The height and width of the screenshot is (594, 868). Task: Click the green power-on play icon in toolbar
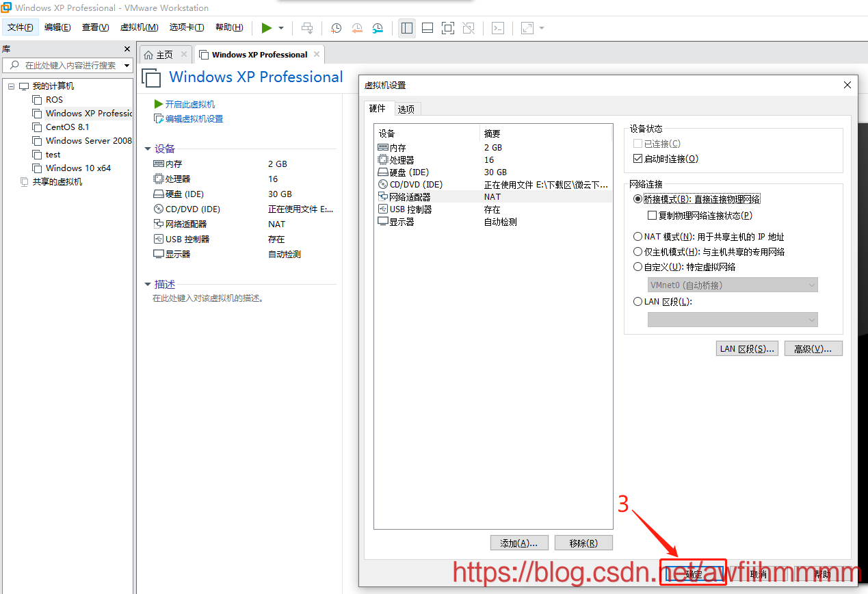267,28
